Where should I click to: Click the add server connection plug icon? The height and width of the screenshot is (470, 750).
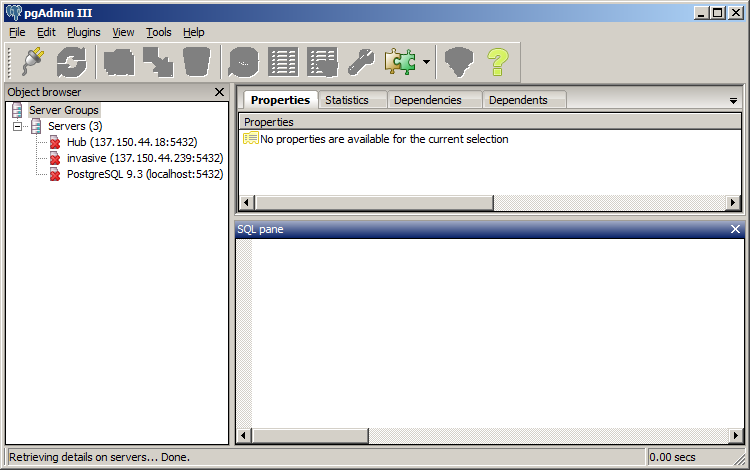(x=33, y=62)
